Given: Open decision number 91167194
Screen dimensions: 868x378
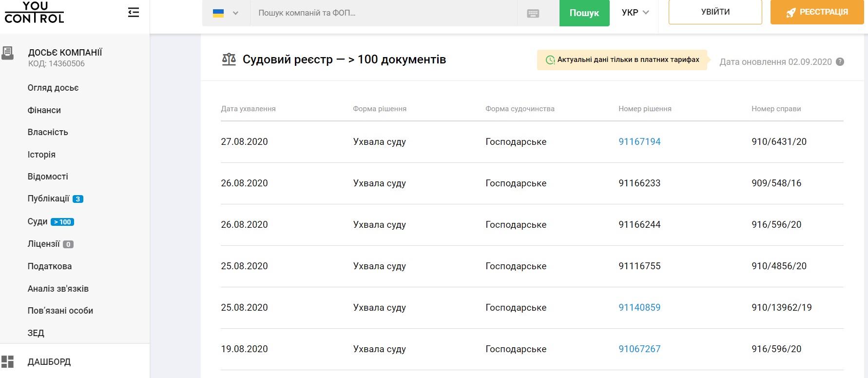Looking at the screenshot, I should point(639,142).
